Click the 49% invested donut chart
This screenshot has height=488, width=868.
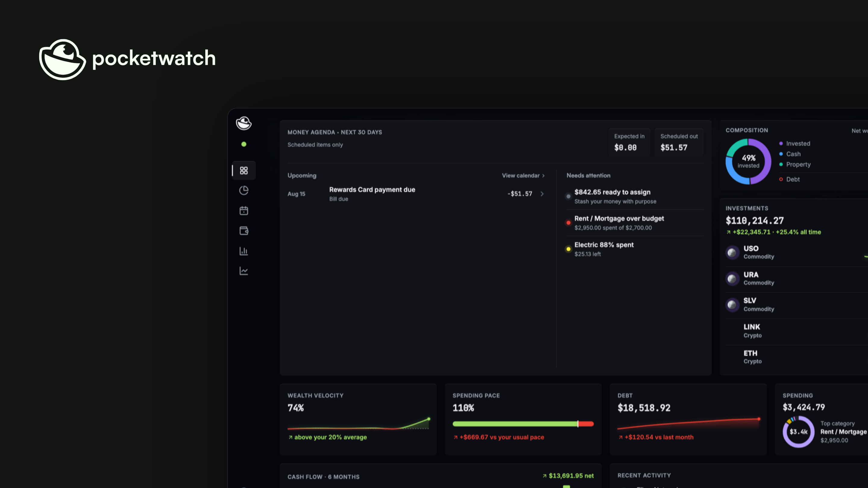(748, 161)
